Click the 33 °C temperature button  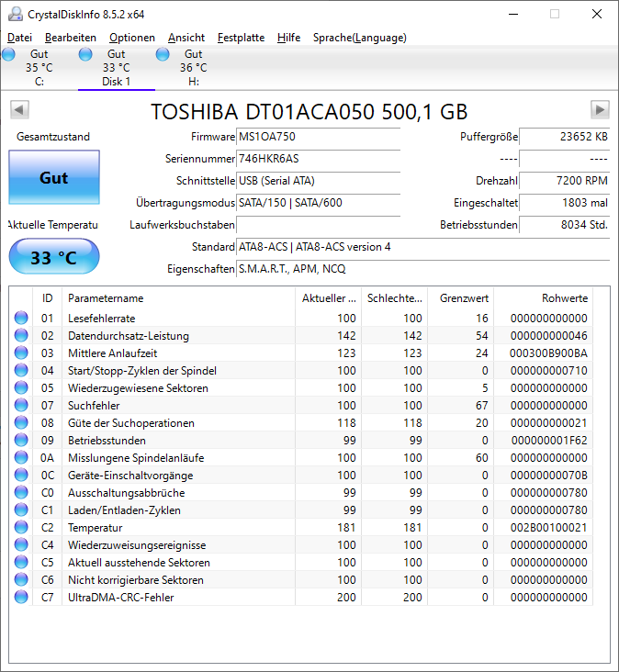[54, 257]
